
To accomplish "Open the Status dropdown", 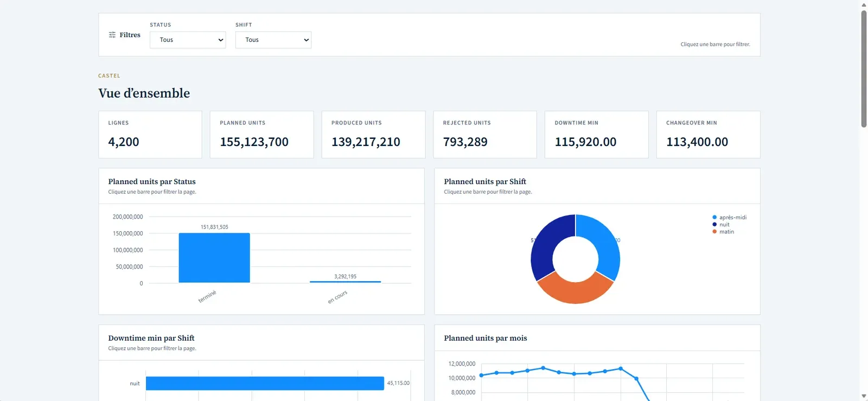I will [188, 40].
